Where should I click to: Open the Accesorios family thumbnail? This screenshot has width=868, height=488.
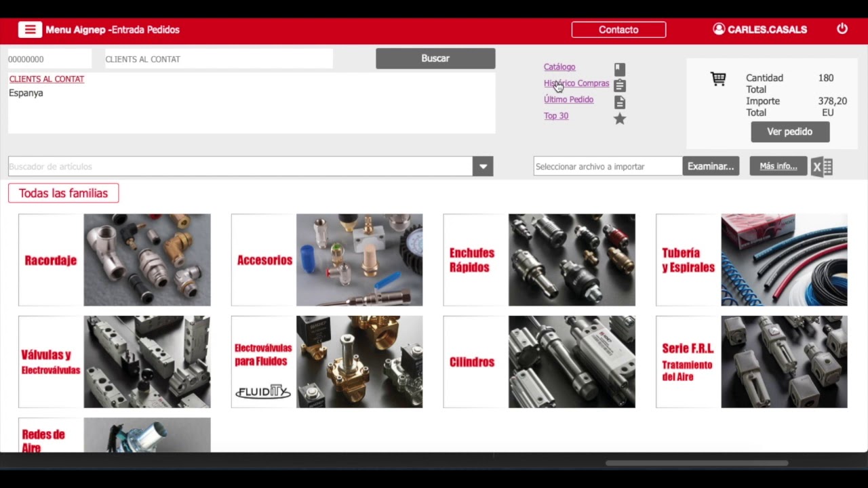[327, 260]
